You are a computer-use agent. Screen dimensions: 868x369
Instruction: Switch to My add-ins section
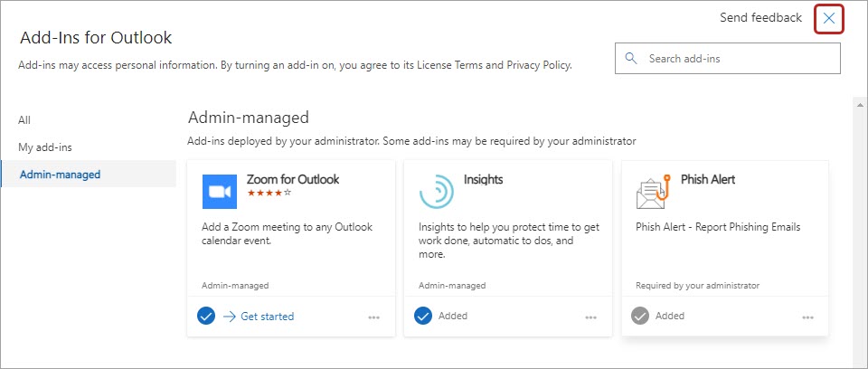click(45, 147)
